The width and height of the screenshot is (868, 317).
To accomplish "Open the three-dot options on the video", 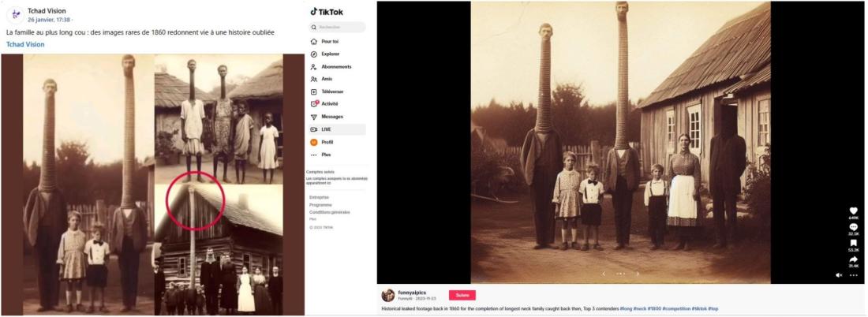I will point(853,275).
